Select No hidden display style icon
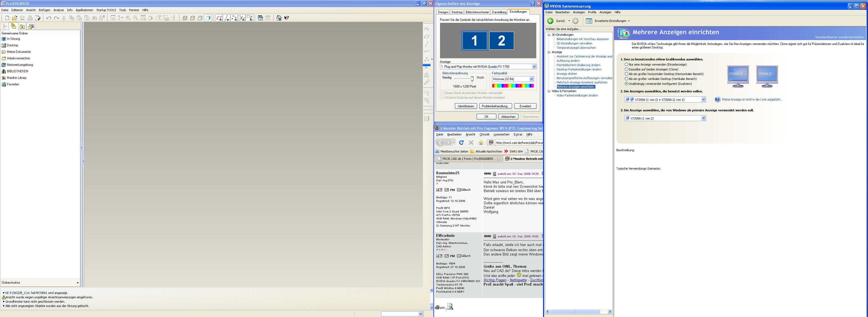This screenshot has height=317, width=868. point(200,18)
